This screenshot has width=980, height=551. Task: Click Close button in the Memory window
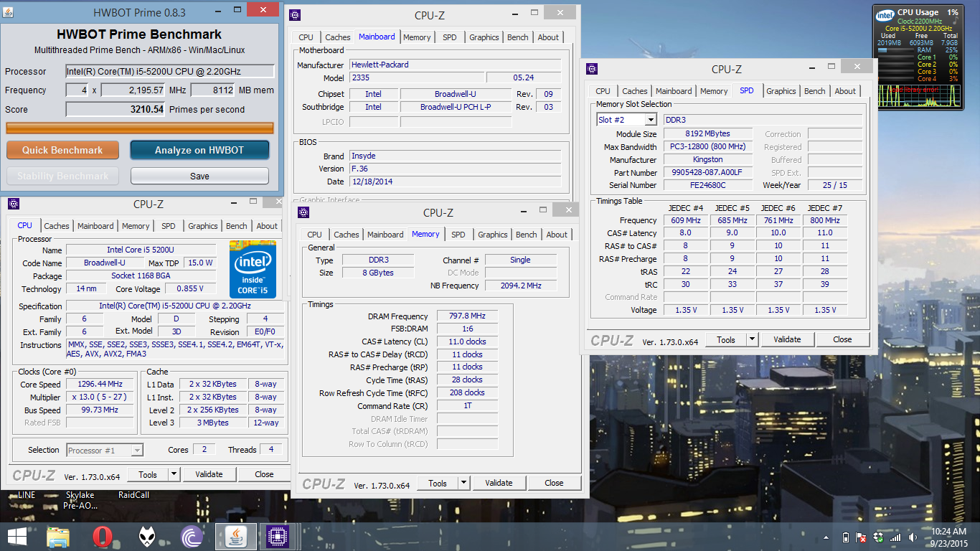point(554,483)
